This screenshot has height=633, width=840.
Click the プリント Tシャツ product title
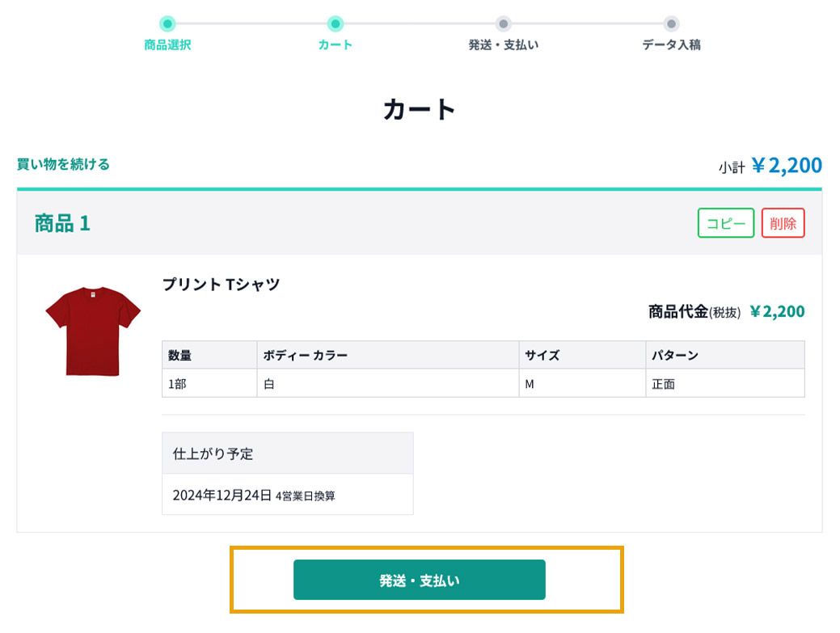pos(222,285)
